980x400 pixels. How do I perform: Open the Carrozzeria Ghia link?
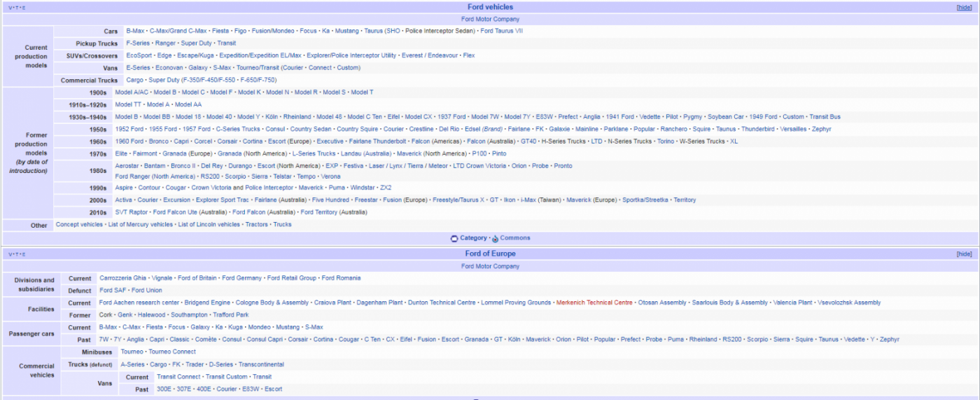[x=122, y=278]
